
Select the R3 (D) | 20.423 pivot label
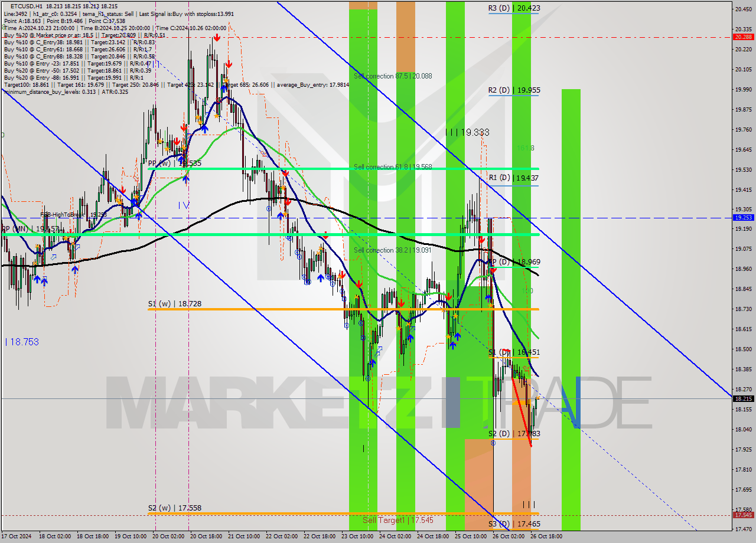click(x=514, y=8)
